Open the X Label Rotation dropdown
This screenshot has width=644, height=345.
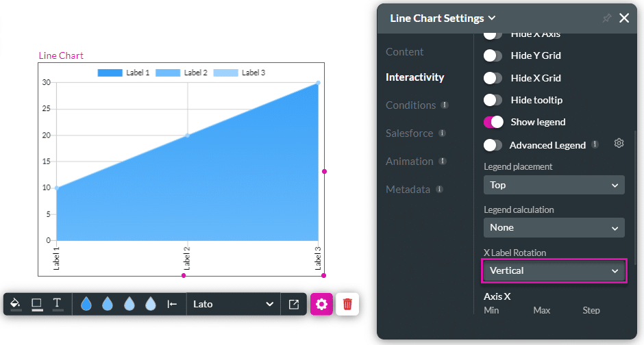pos(554,270)
